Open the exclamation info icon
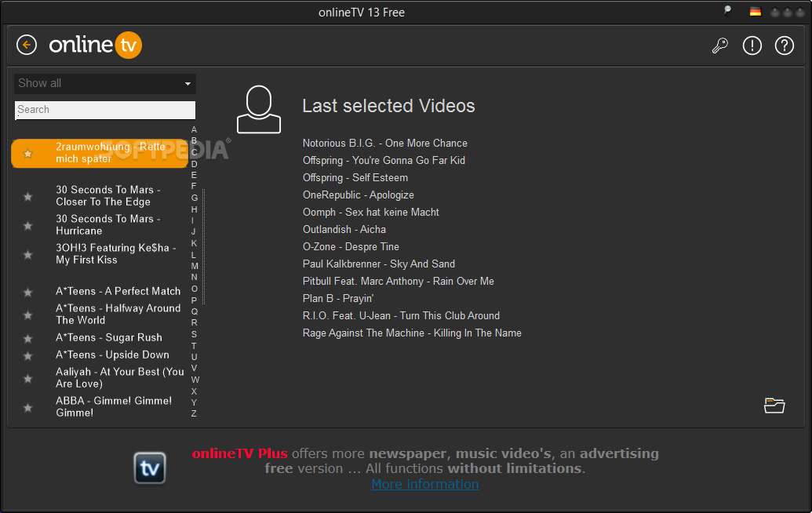Viewport: 812px width, 513px height. tap(752, 45)
